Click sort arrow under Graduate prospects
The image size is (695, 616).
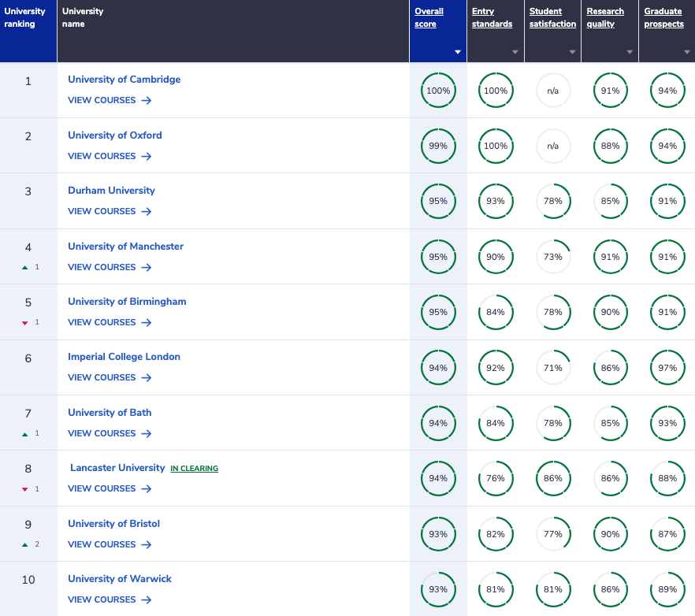click(687, 52)
